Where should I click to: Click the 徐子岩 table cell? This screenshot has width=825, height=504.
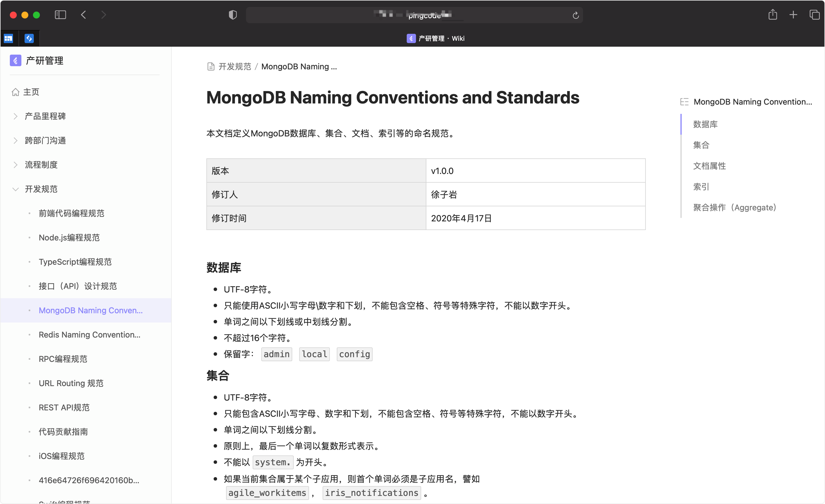(535, 194)
